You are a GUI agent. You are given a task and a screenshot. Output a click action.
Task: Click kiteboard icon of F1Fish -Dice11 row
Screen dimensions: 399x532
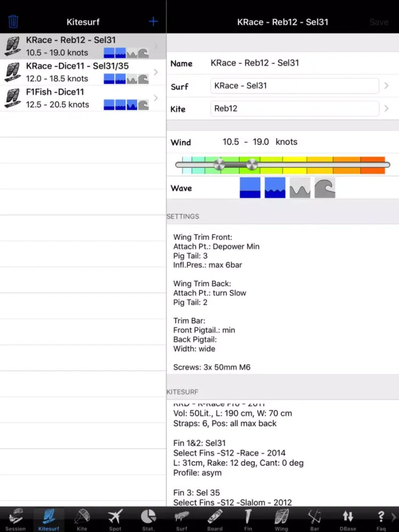(13, 98)
